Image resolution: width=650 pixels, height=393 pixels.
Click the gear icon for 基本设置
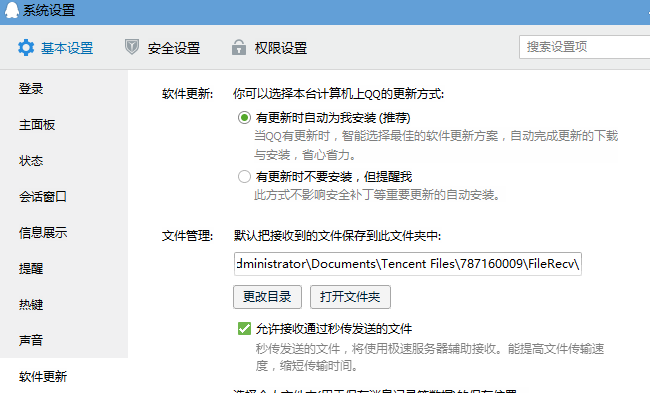pyautogui.click(x=26, y=48)
